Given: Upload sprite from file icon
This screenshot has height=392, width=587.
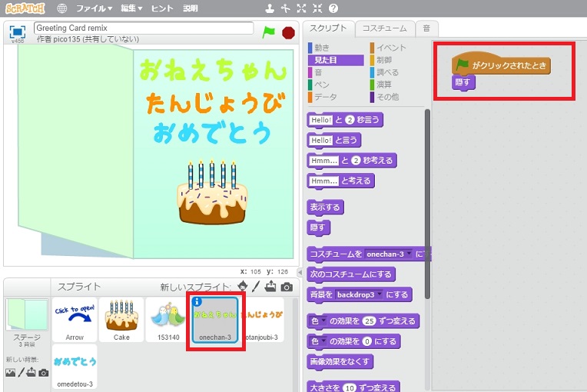Looking at the screenshot, I should pos(270,287).
